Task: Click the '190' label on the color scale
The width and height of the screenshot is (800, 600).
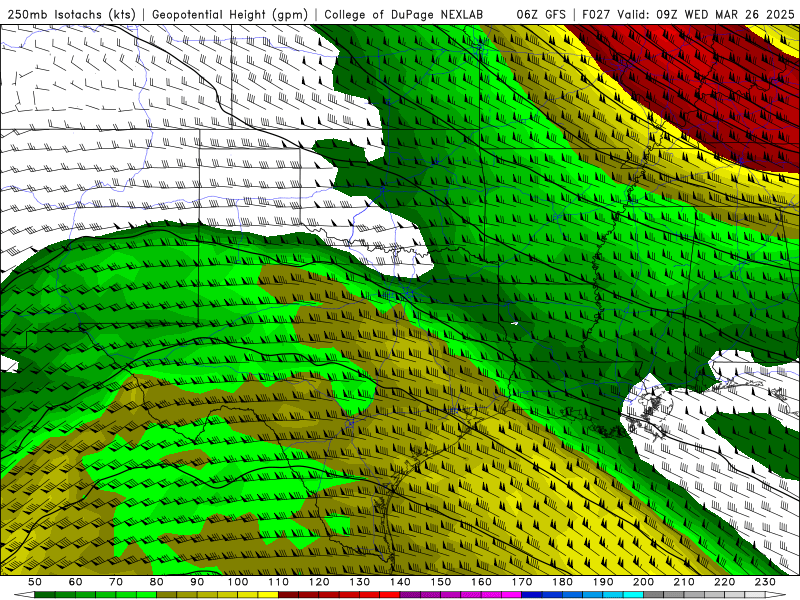Action: click(x=603, y=582)
